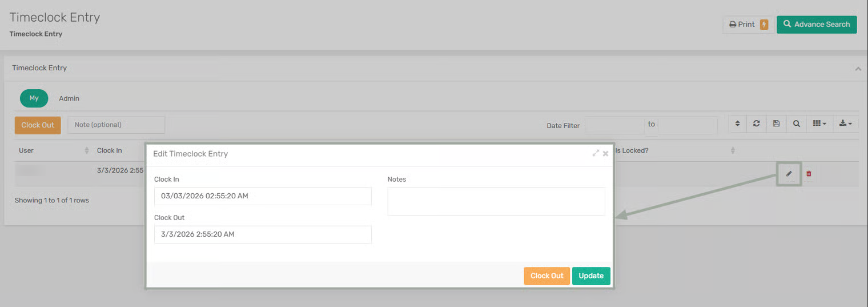Open the export download dropdown
Viewport: 868px width, 307px height.
coord(845,123)
